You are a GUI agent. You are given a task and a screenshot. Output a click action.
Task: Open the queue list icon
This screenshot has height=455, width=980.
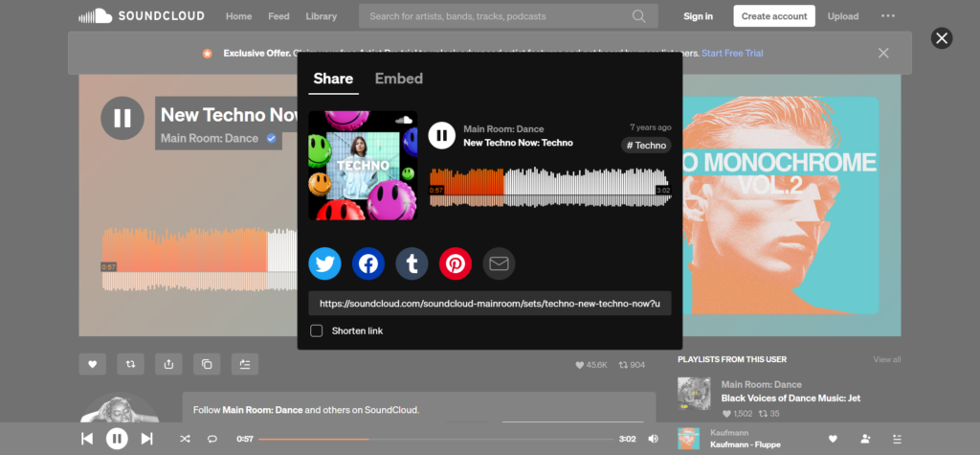[898, 439]
